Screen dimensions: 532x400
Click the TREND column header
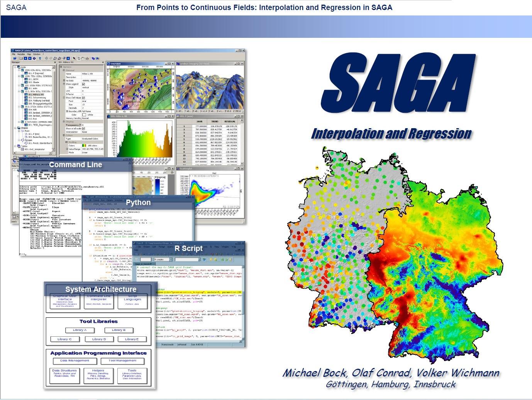pyautogui.click(x=215, y=122)
